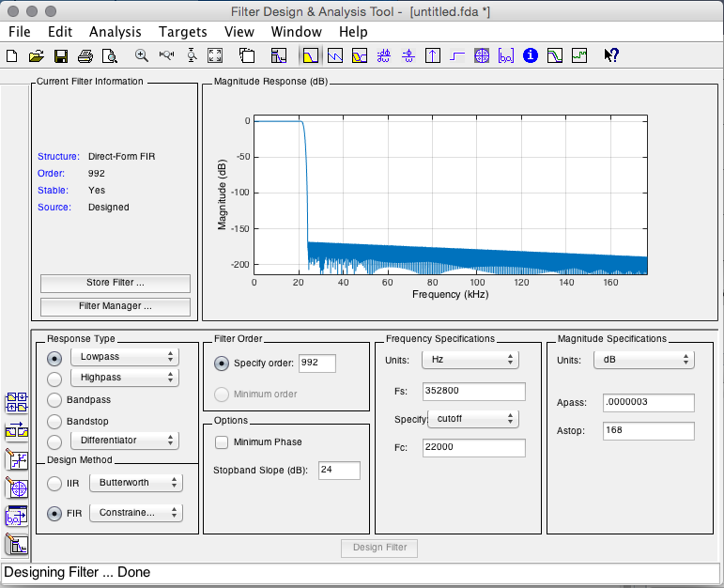The width and height of the screenshot is (724, 588).
Task: Open the magnitude Units dB dropdown
Action: (x=644, y=360)
